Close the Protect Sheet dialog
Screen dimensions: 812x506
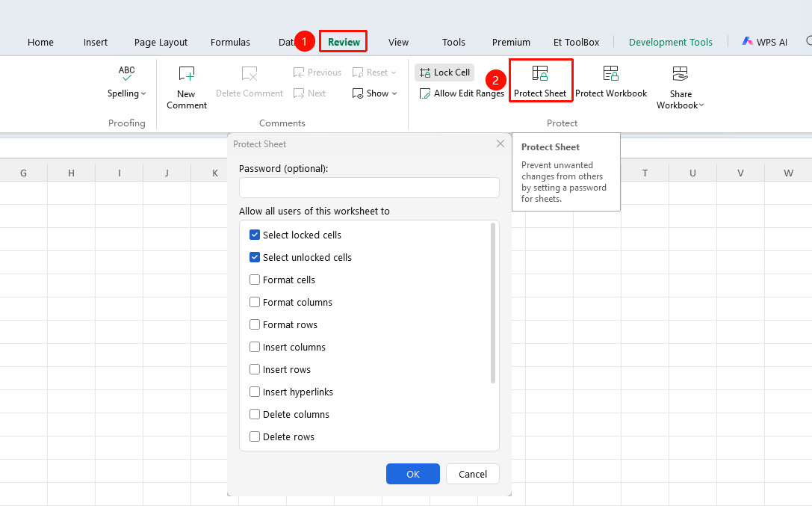(500, 144)
